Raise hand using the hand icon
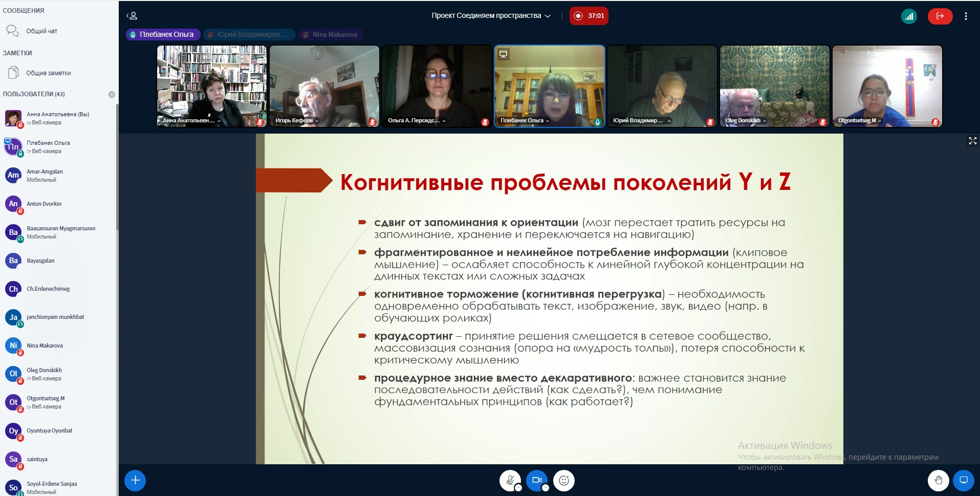This screenshot has height=496, width=980. pyautogui.click(x=938, y=480)
